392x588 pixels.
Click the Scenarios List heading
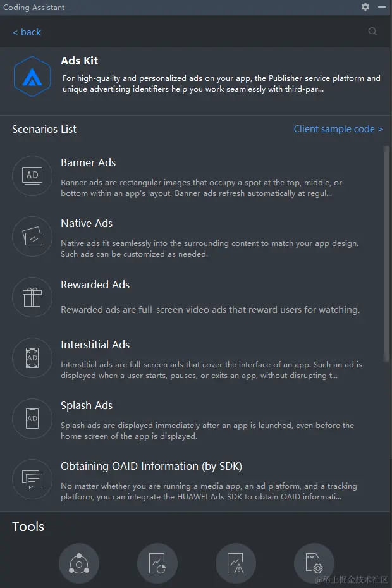click(x=44, y=129)
